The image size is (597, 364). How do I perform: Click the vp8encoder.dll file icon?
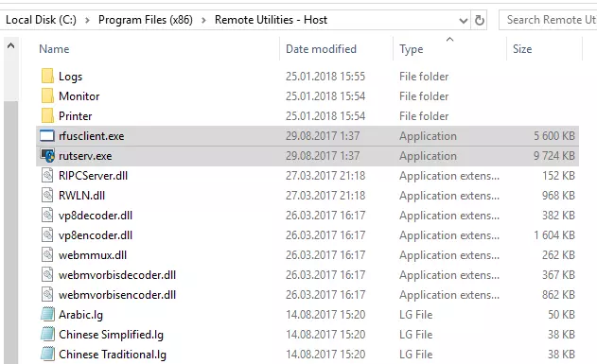click(47, 234)
